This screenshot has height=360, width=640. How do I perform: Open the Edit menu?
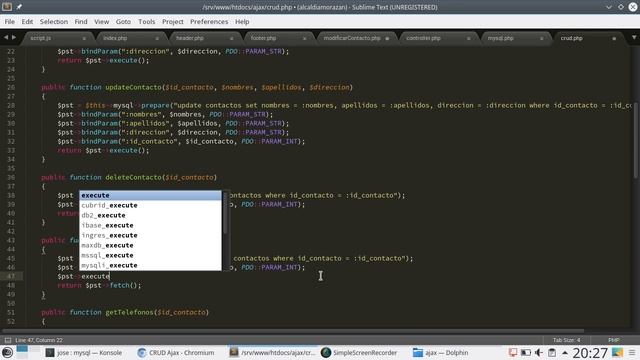pos(27,22)
